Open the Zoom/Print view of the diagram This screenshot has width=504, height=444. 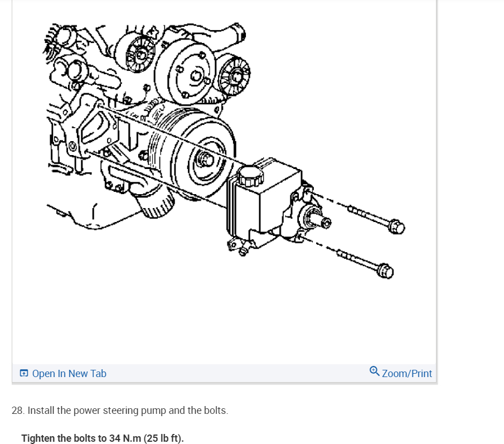point(400,373)
